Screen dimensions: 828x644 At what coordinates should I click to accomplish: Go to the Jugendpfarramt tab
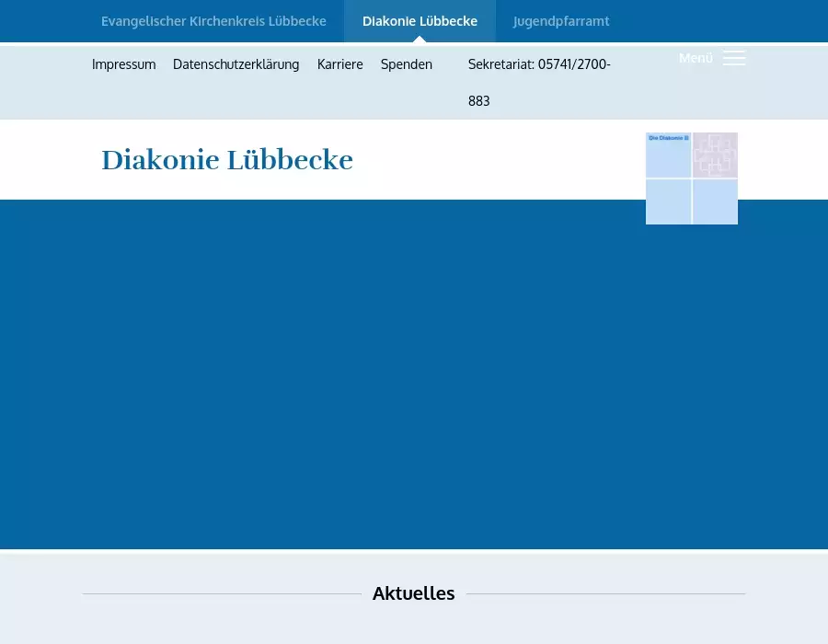(x=561, y=21)
